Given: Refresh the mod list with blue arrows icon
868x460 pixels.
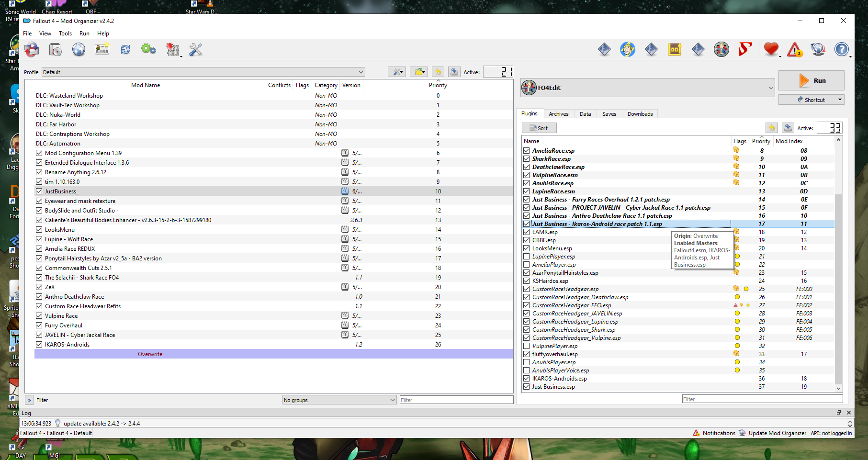Looking at the screenshot, I should click(x=125, y=49).
